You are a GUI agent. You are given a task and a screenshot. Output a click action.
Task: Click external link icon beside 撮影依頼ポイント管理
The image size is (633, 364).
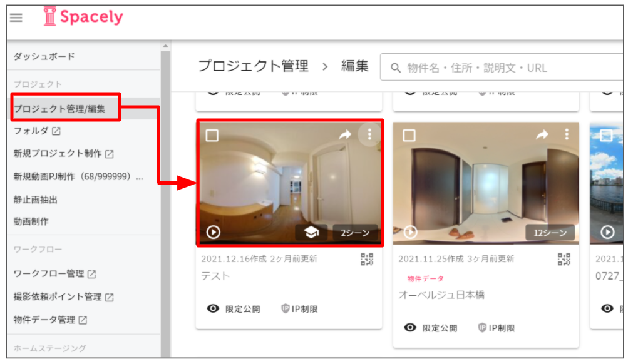coord(110,297)
